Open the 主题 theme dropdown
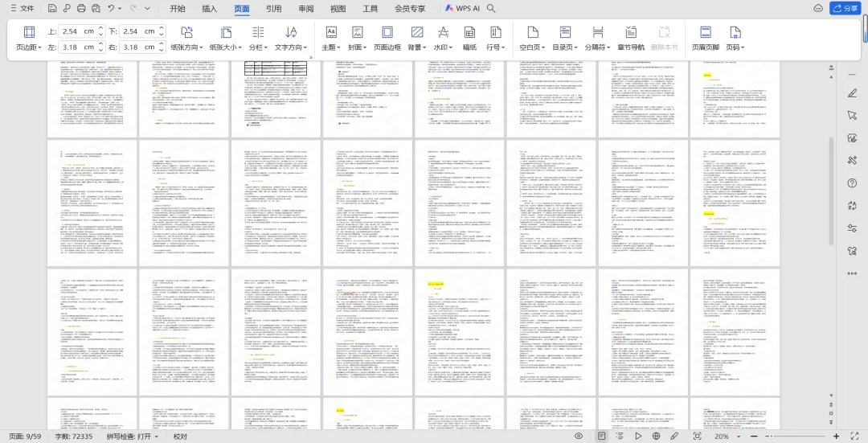 pyautogui.click(x=331, y=39)
